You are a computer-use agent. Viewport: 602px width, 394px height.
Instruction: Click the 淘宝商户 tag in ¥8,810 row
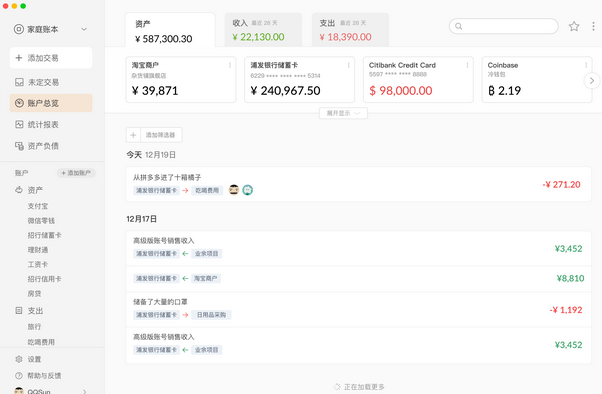coord(205,278)
